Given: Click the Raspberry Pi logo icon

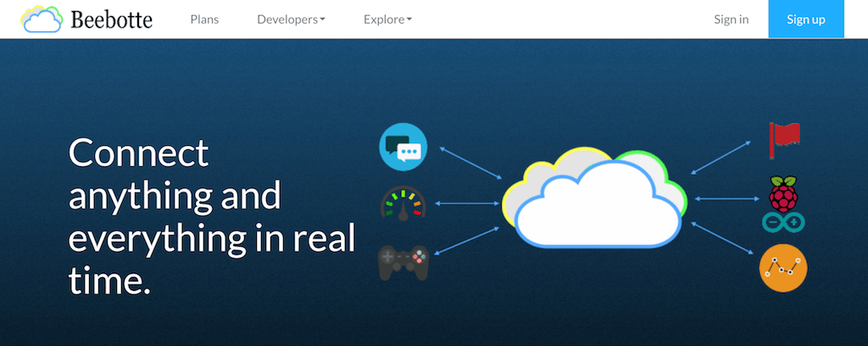Looking at the screenshot, I should tap(784, 193).
